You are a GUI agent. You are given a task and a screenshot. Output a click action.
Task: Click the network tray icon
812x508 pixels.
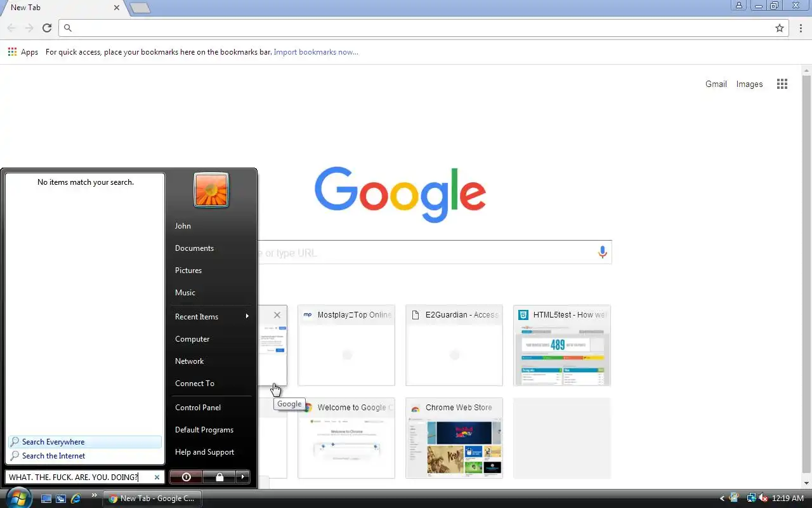point(752,498)
